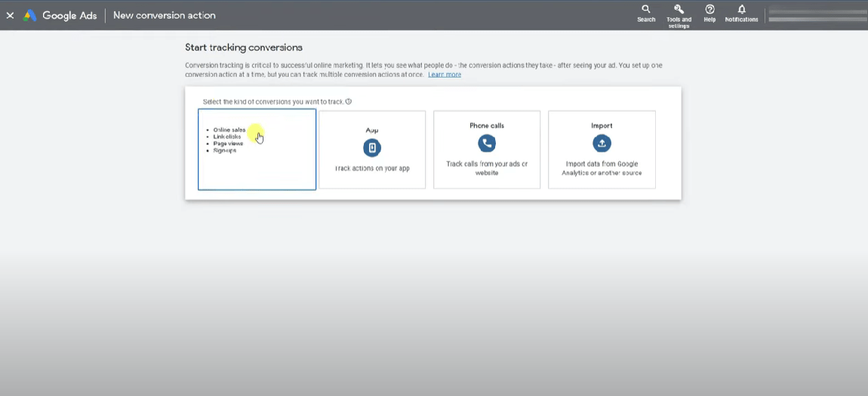
Task: Click info icon beside conversion kind prompt
Action: [349, 102]
